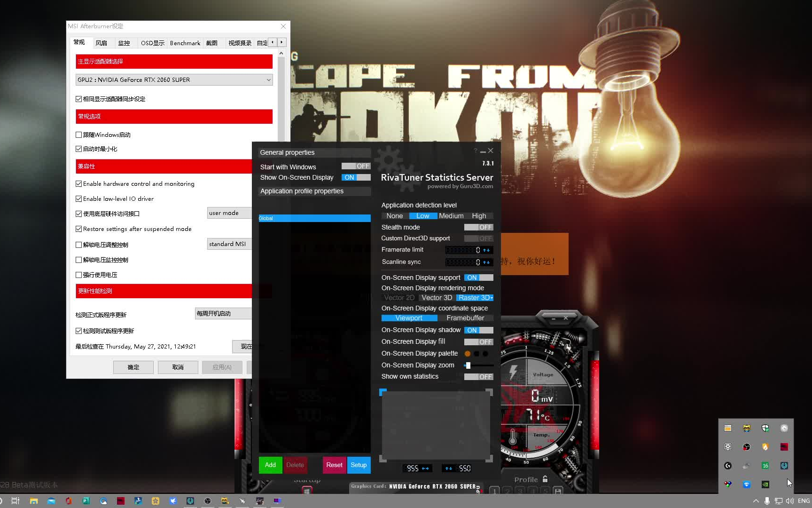The width and height of the screenshot is (812, 508).
Task: Switch to 风扇 tab
Action: [101, 43]
